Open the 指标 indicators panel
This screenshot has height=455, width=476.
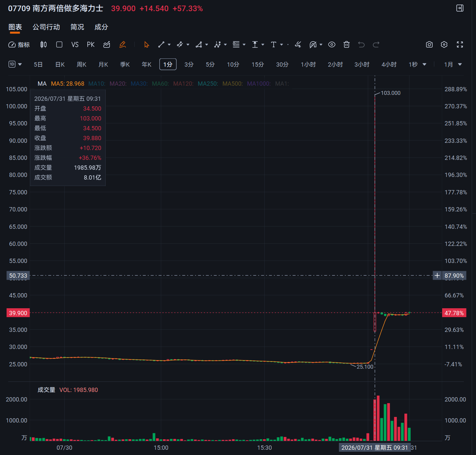click(x=19, y=45)
